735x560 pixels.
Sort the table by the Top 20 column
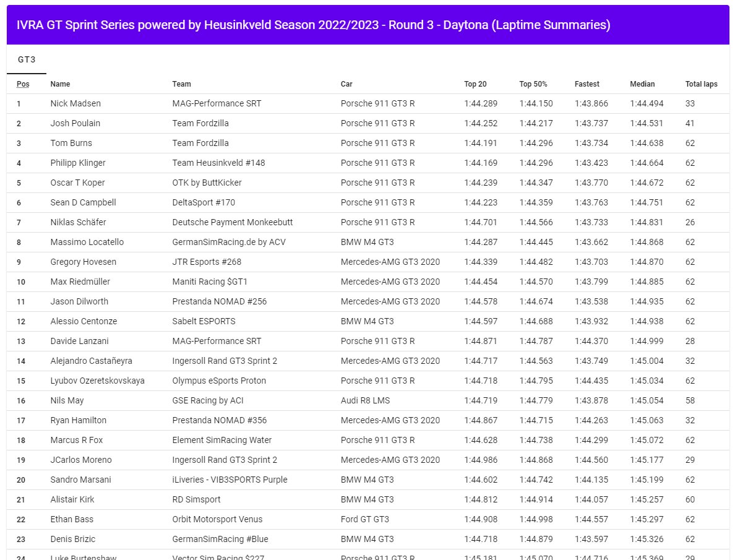[475, 84]
